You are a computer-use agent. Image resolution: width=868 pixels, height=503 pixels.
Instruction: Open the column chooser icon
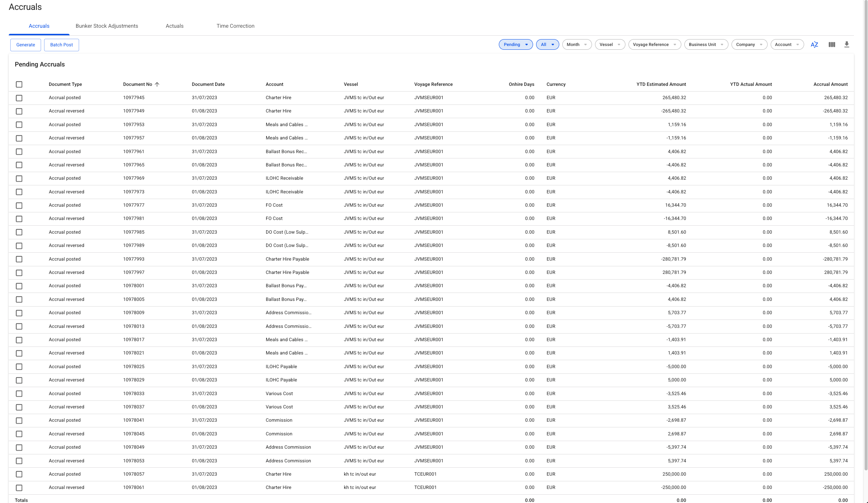pos(832,44)
